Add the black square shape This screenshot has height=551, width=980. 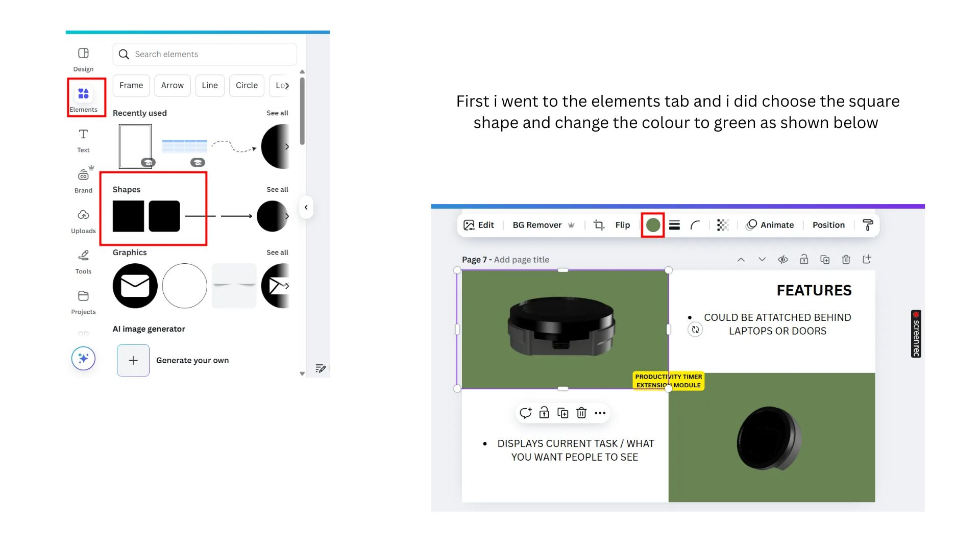[x=128, y=216]
